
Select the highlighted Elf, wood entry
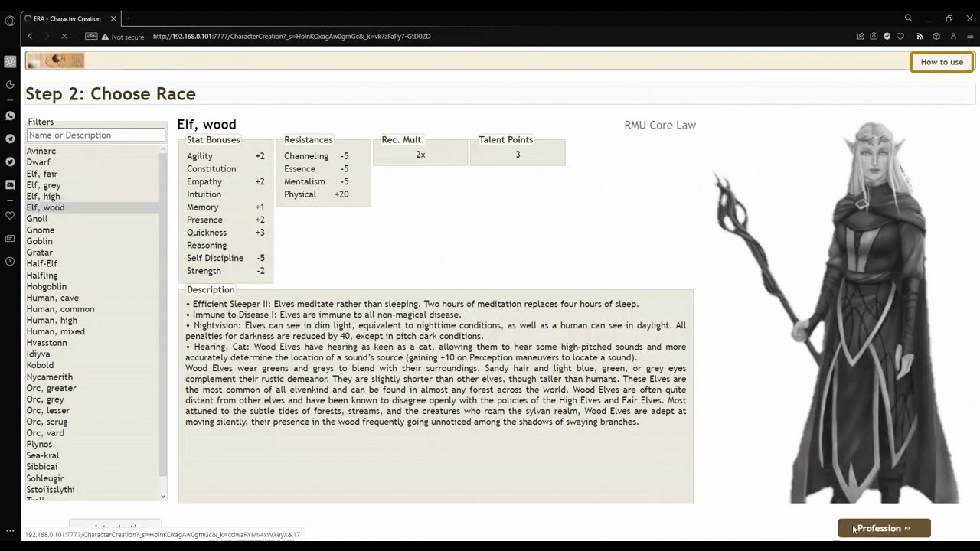93,207
